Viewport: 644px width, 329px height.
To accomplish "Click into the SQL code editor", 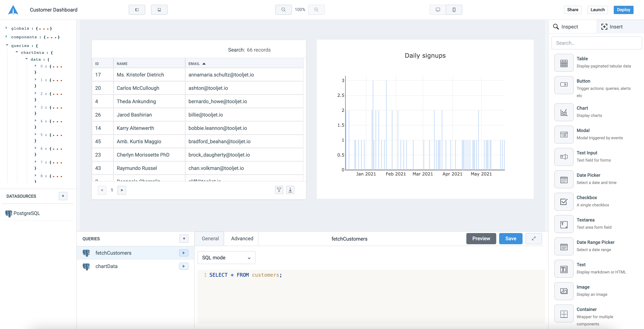I will pyautogui.click(x=371, y=297).
